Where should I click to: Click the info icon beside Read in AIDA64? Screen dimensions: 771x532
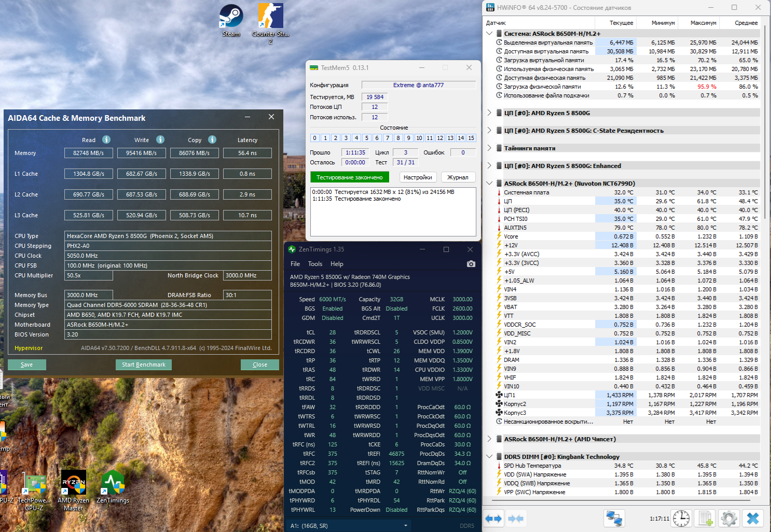106,139
